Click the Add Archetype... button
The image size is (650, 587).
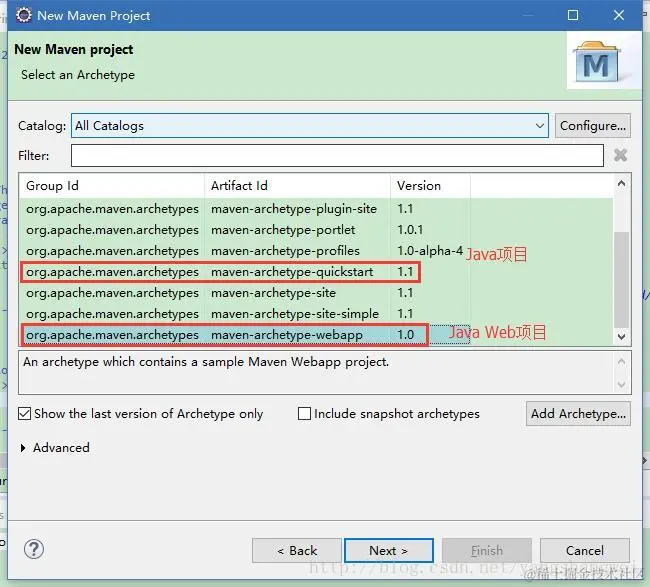click(x=578, y=413)
